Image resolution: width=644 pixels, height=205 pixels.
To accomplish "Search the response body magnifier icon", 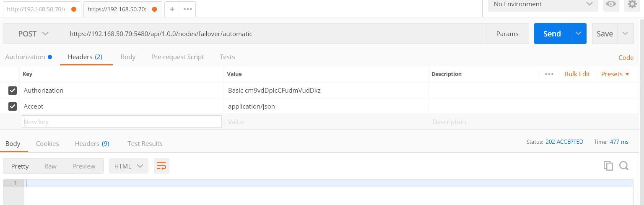I will pyautogui.click(x=624, y=166).
